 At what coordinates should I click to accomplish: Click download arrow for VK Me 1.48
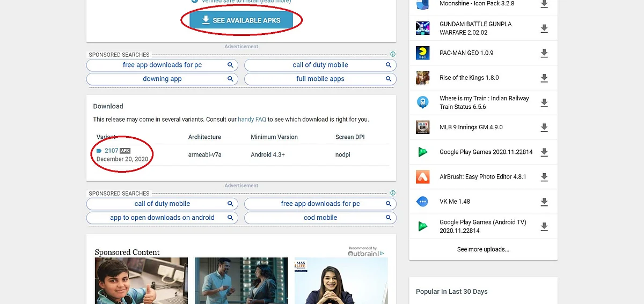(x=544, y=202)
